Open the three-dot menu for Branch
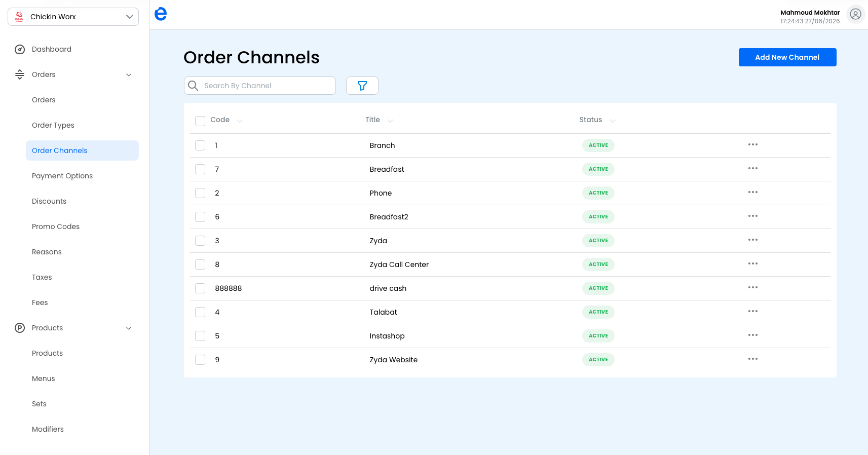 pyautogui.click(x=753, y=144)
